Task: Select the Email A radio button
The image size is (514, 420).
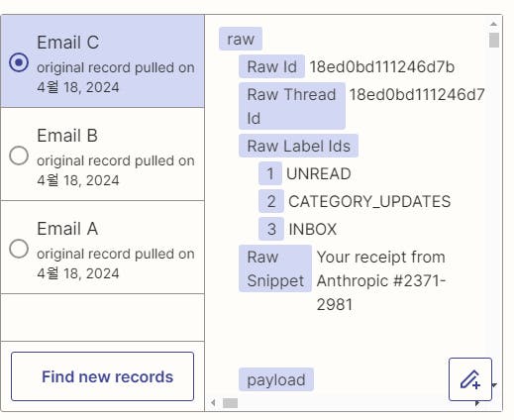Action: (x=19, y=249)
